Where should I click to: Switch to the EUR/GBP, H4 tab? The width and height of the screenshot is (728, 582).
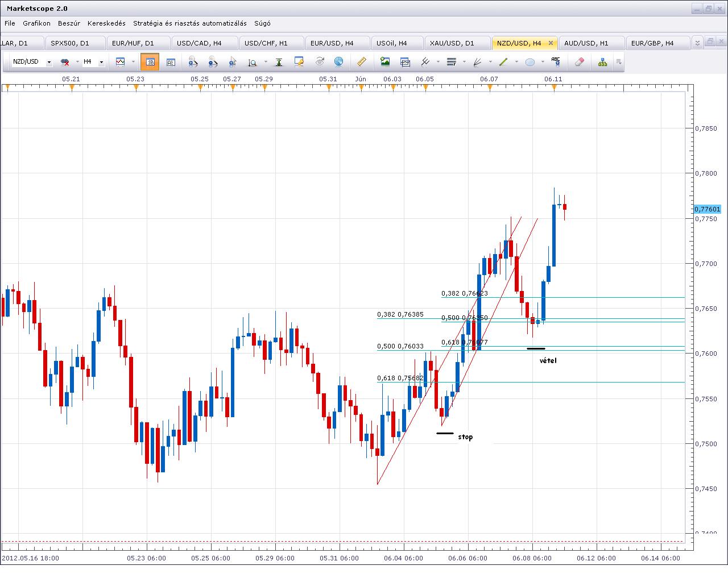657,43
